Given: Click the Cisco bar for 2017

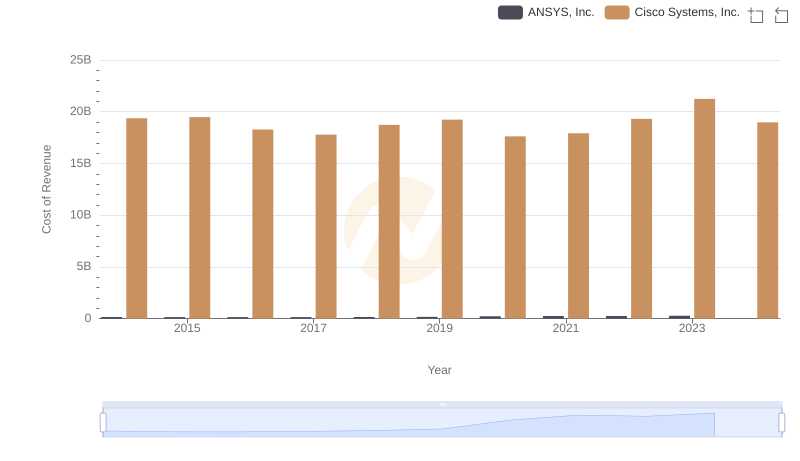Looking at the screenshot, I should click(326, 226).
